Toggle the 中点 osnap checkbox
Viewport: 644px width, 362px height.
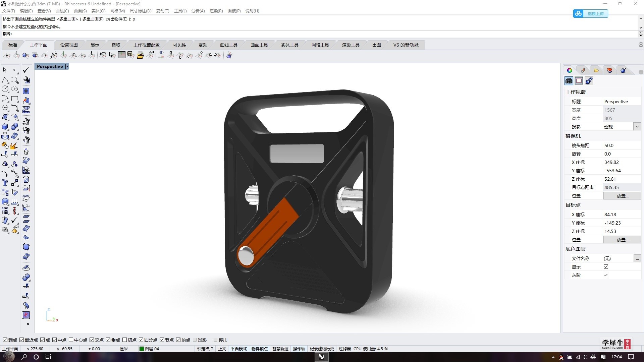click(55, 340)
